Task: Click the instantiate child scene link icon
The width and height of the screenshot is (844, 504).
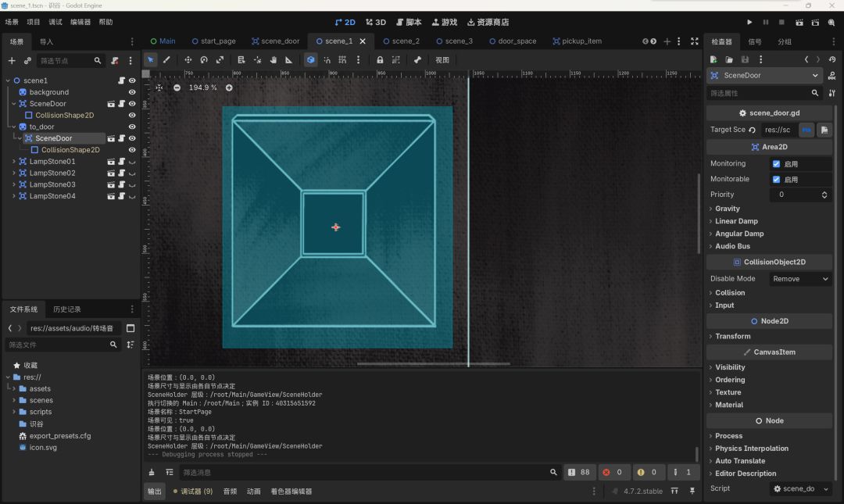Action: coord(27,61)
